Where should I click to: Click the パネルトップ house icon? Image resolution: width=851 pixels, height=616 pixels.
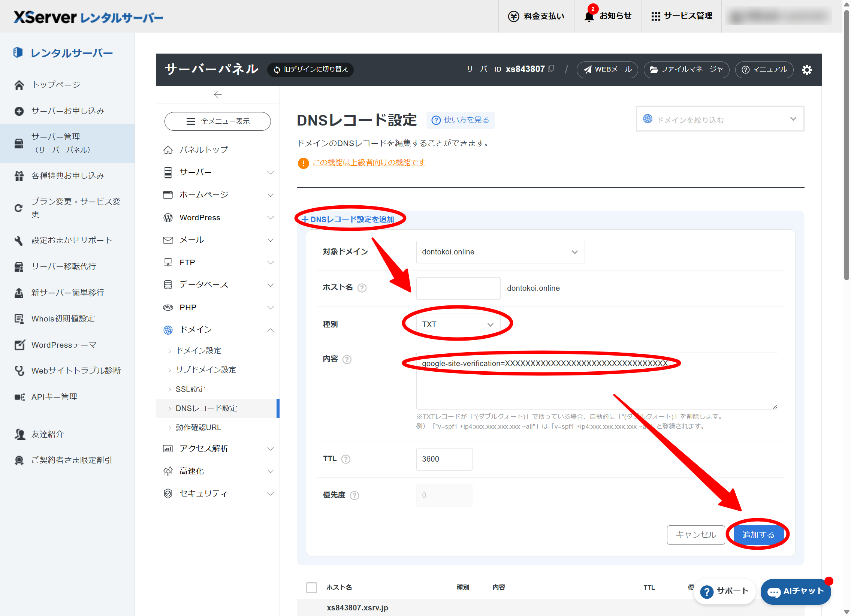[168, 150]
